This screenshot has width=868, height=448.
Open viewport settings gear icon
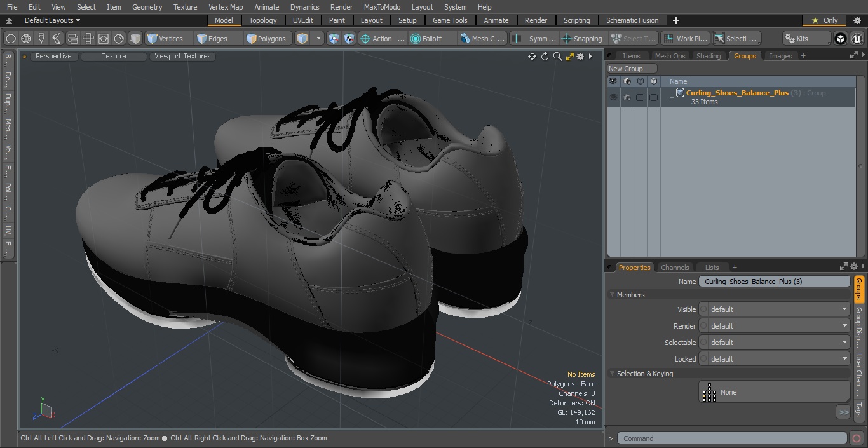pos(580,57)
